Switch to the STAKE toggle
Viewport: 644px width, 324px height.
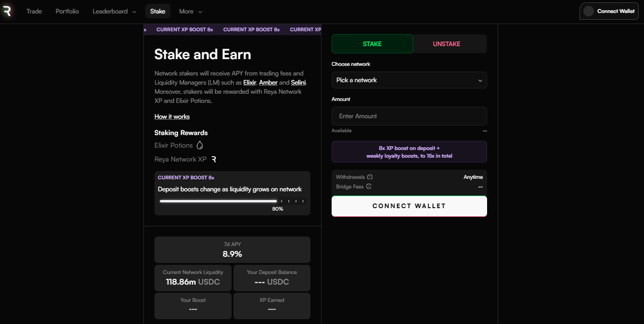click(x=372, y=44)
